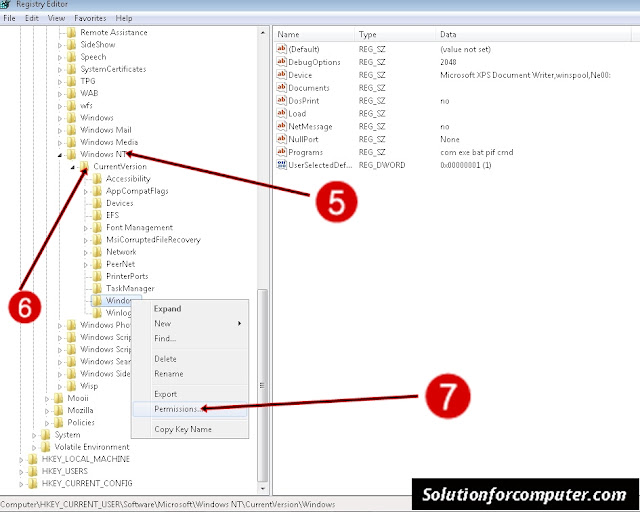The height and width of the screenshot is (512, 640).
Task: Click the PrinterPorts folder icon
Action: 97,276
